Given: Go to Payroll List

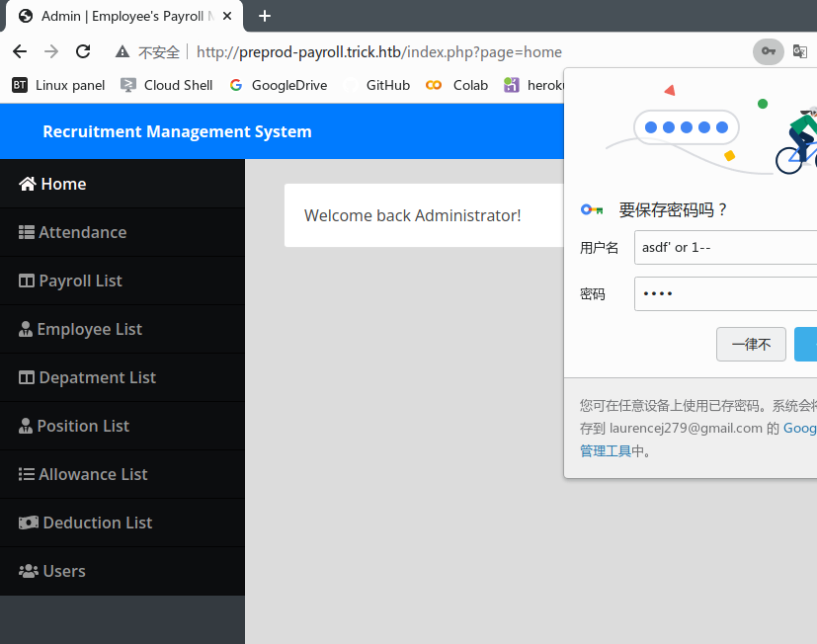Looking at the screenshot, I should point(80,281).
